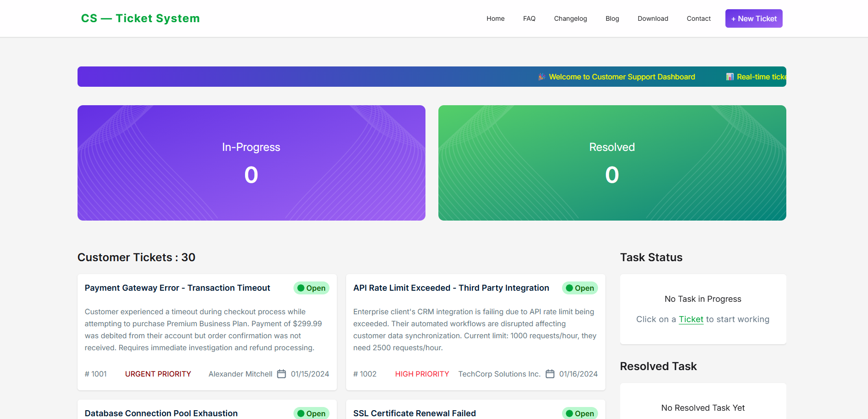Viewport: 868px width, 419px height.
Task: Click party emoji in welcome banner
Action: point(542,77)
